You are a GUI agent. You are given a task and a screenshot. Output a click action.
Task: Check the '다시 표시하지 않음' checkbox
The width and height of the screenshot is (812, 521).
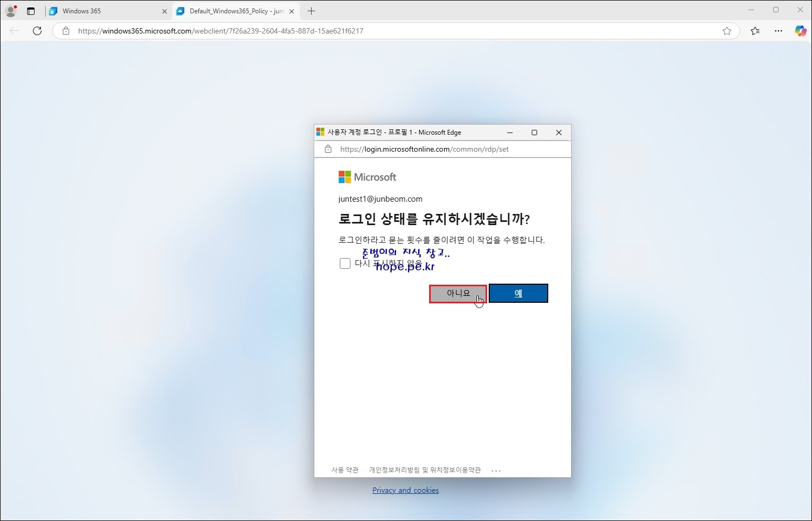(x=345, y=263)
